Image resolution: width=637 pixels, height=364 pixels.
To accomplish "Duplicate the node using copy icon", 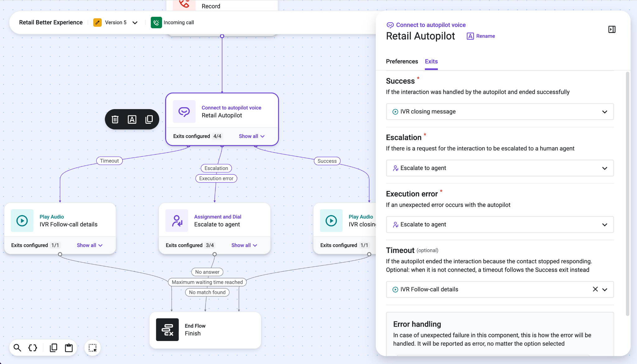I will tap(149, 119).
